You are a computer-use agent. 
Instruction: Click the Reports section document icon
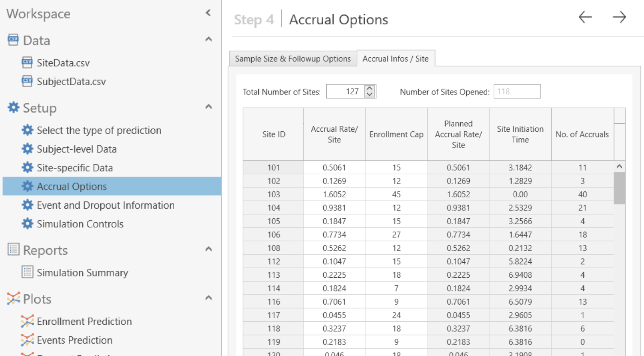(x=14, y=249)
